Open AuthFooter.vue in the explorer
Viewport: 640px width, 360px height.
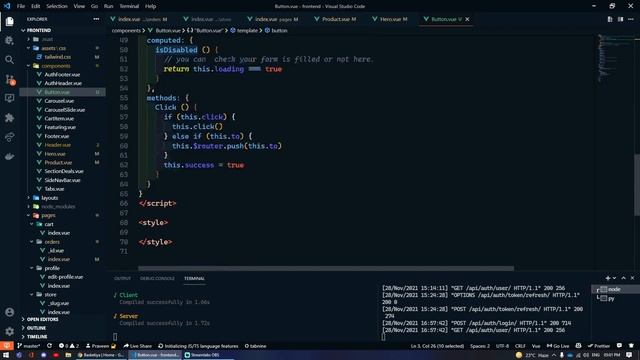(x=62, y=75)
